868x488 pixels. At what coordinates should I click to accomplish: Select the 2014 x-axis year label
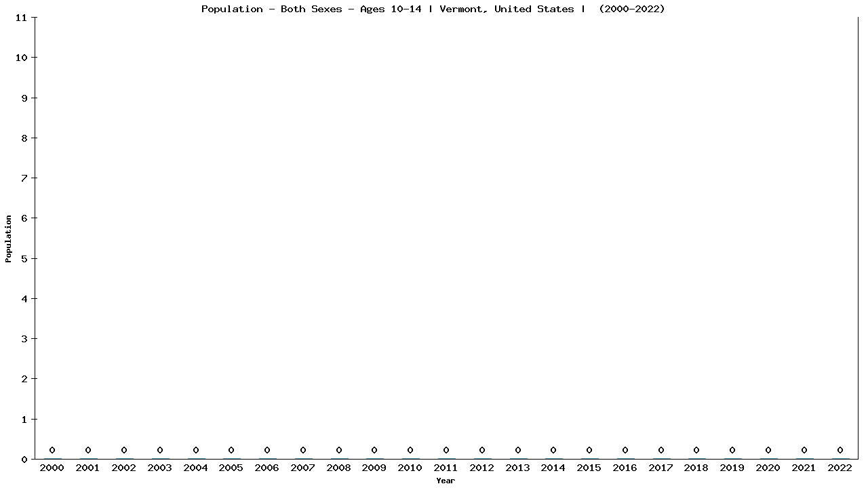(x=553, y=468)
